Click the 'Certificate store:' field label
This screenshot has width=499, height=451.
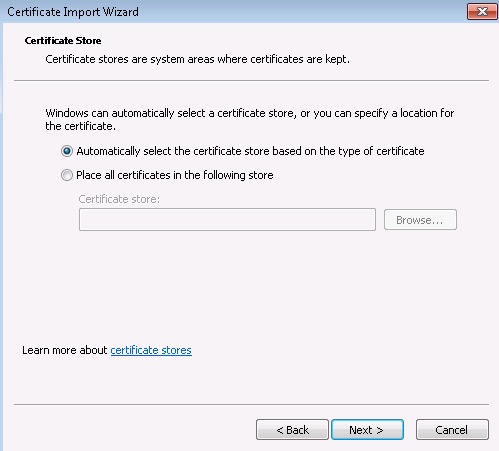coord(119,199)
